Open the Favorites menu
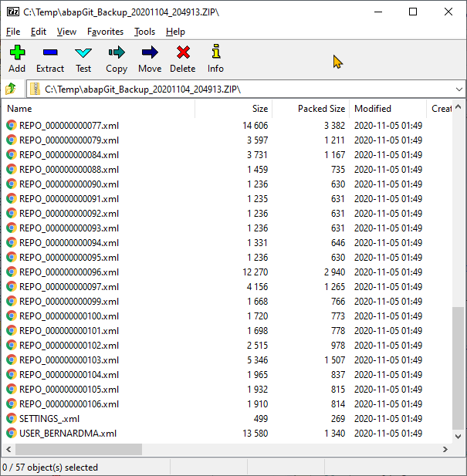Viewport: 467px width, 476px height. tap(105, 32)
